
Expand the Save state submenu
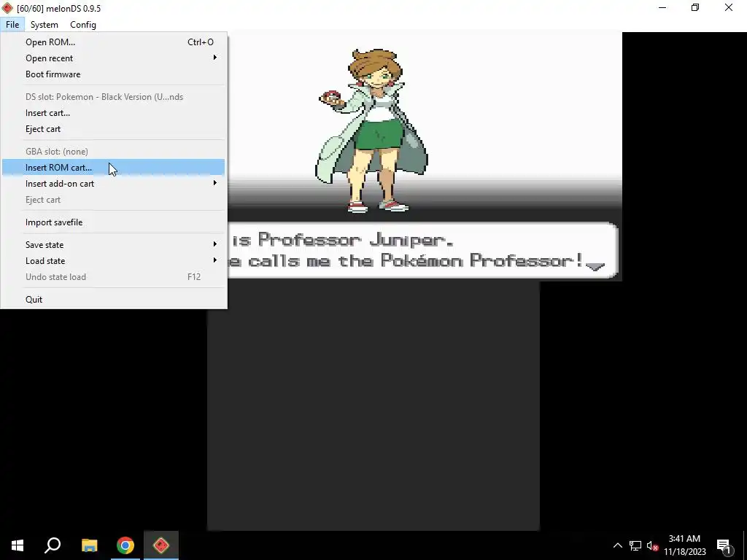coord(113,245)
